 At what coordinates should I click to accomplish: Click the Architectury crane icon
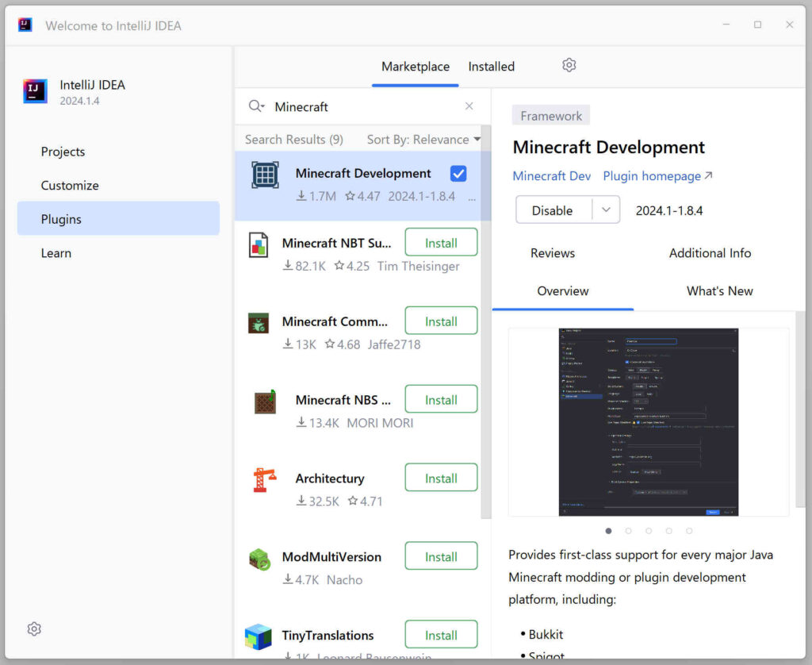coord(265,479)
